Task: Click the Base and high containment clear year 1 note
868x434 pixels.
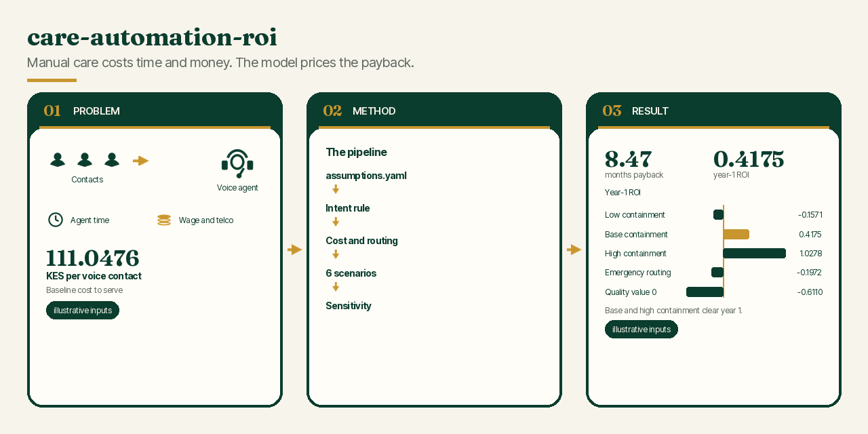Action: pyautogui.click(x=673, y=311)
